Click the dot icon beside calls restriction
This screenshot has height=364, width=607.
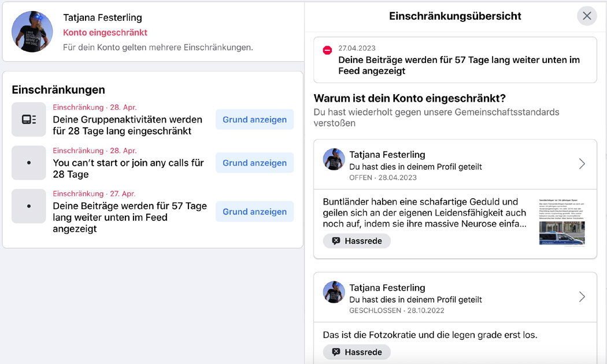29,163
